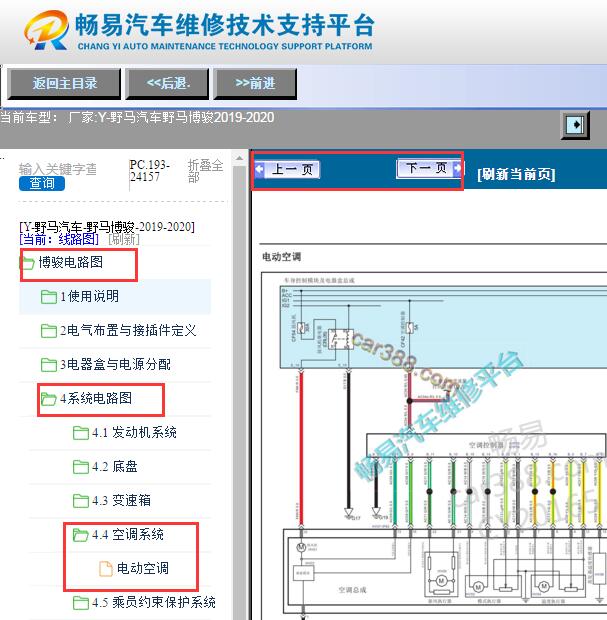This screenshot has height=620, width=607.
Task: Click the tree panel vertical scrollbar track
Action: click(239, 393)
